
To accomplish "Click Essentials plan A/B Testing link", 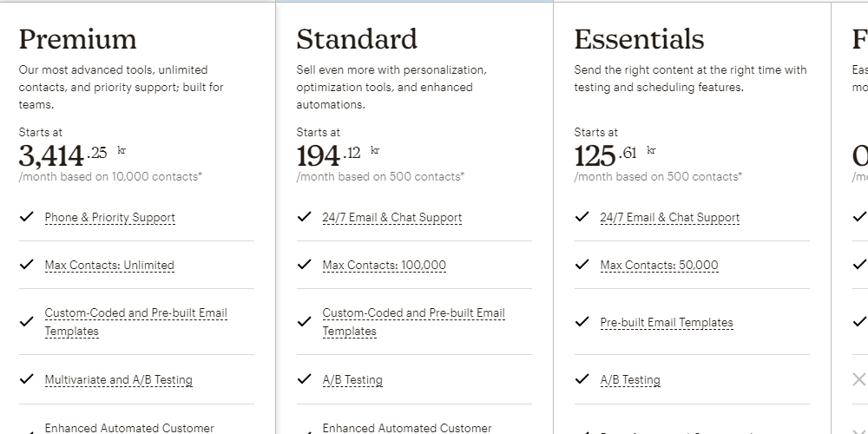I will [x=630, y=380].
